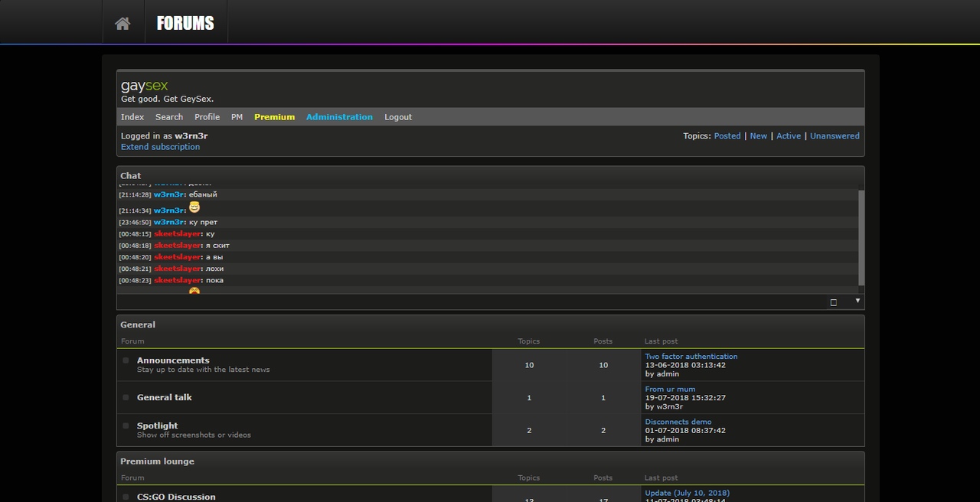Click the "Get good. Get GeySex." tagline

tap(168, 99)
